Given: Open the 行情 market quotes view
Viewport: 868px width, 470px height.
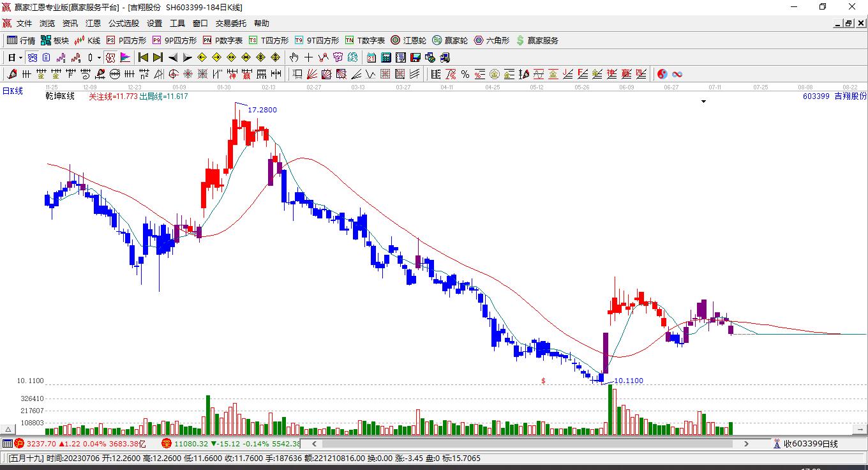Looking at the screenshot, I should pos(21,40).
